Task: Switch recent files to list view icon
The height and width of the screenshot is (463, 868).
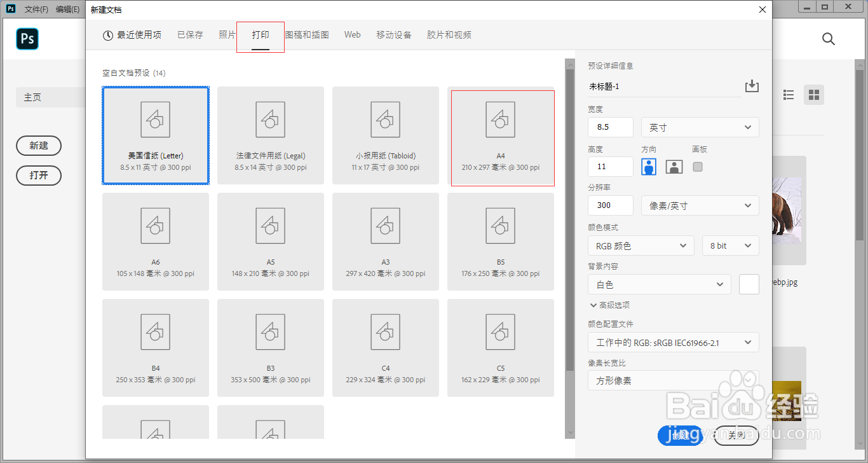Action: tap(789, 94)
